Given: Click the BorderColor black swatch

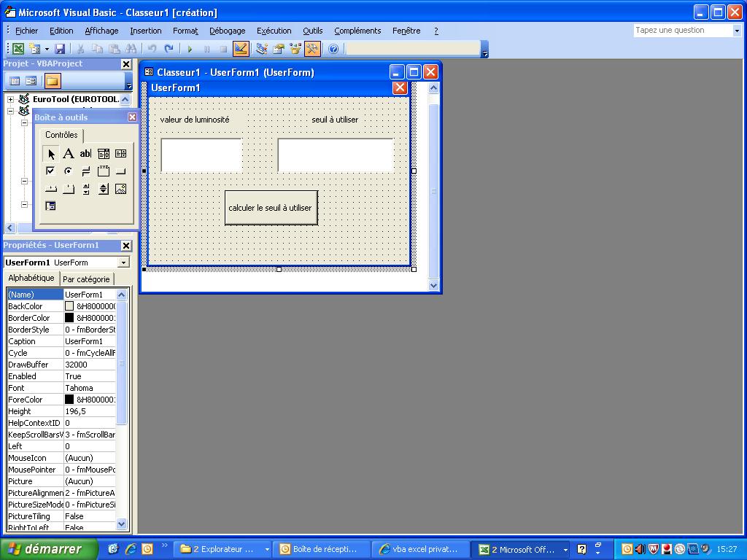Looking at the screenshot, I should tap(69, 318).
